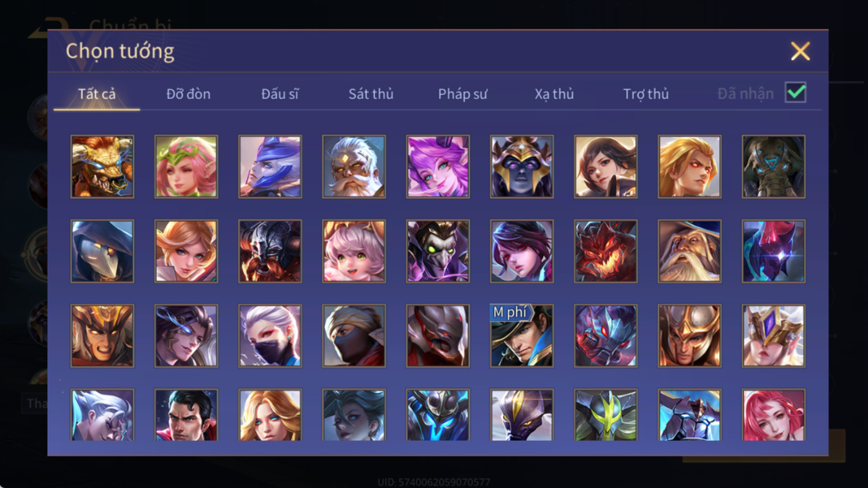Pick the pink-haired elf girl with leaf crown
The image size is (868, 488).
[186, 167]
